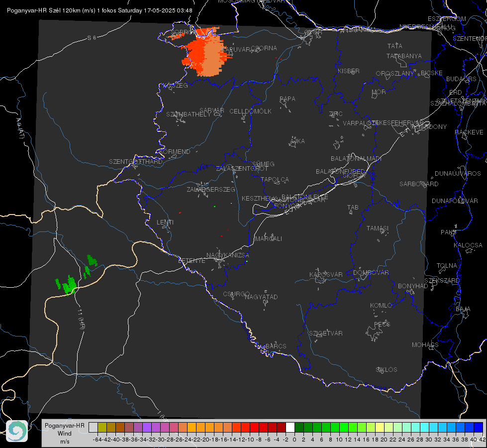Click the 'CELLDOMOLK' city label
Image resolution: width=487 pixels, height=448 pixels.
(x=250, y=112)
